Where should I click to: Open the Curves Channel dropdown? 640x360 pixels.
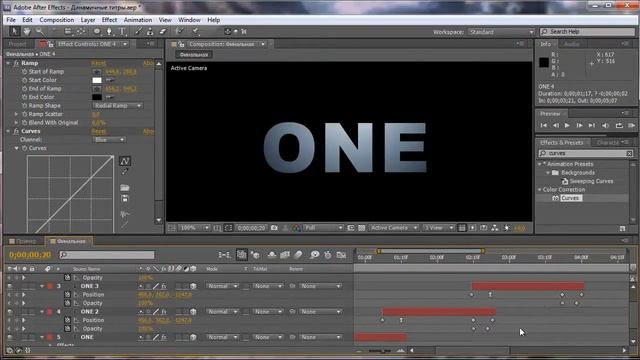coord(109,140)
